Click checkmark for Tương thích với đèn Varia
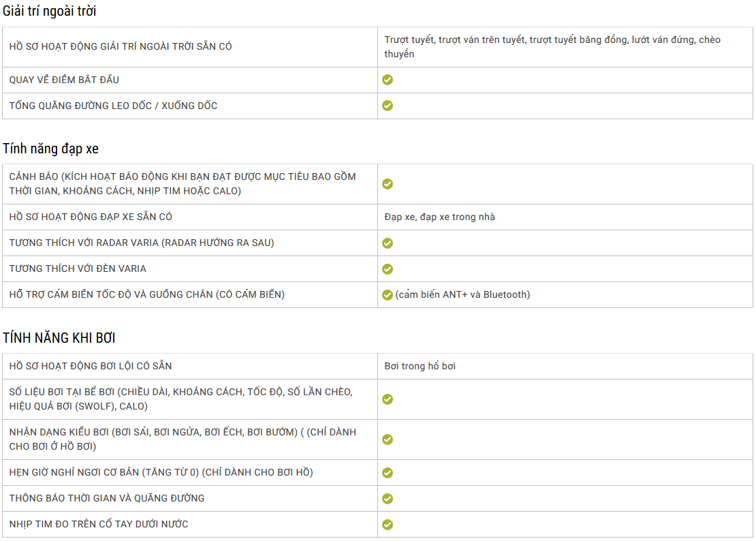This screenshot has height=541, width=756. (x=387, y=269)
